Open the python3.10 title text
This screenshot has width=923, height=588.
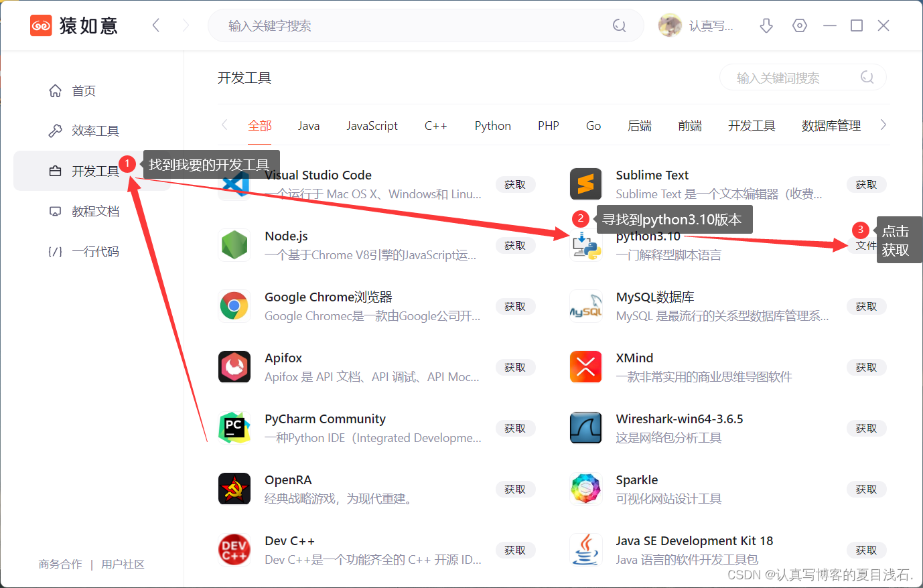[648, 236]
